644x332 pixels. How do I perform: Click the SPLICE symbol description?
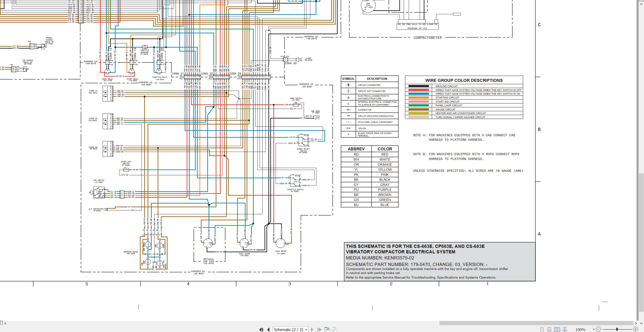click(x=362, y=128)
